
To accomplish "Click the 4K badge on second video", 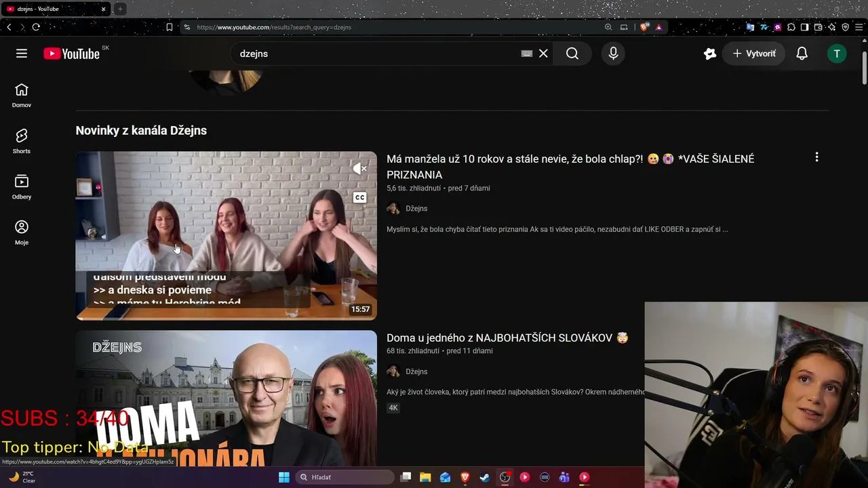I will [x=393, y=408].
